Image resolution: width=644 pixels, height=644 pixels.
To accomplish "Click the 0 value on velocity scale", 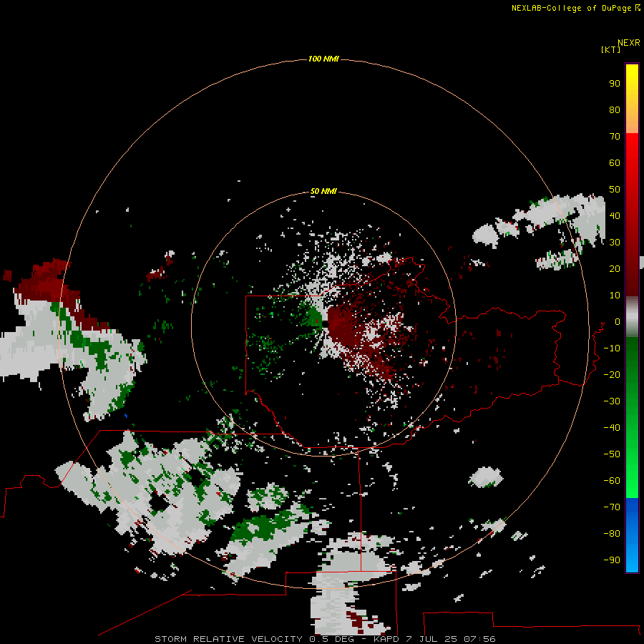I will 618,321.
